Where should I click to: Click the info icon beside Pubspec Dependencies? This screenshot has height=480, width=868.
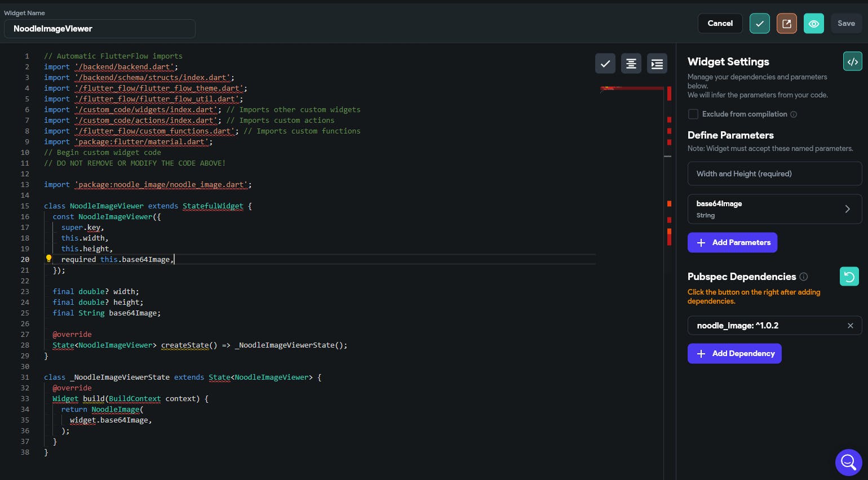pyautogui.click(x=804, y=277)
